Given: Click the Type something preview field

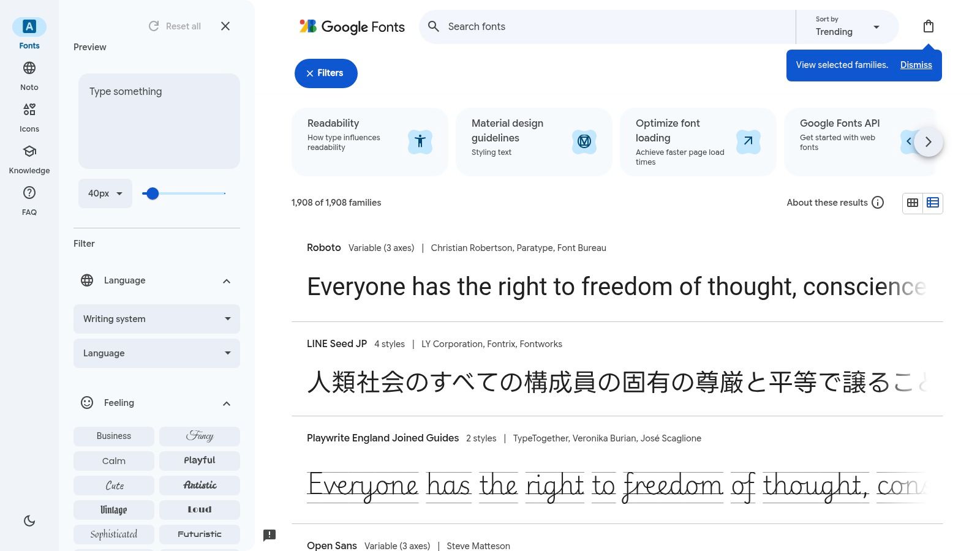Looking at the screenshot, I should (x=159, y=121).
